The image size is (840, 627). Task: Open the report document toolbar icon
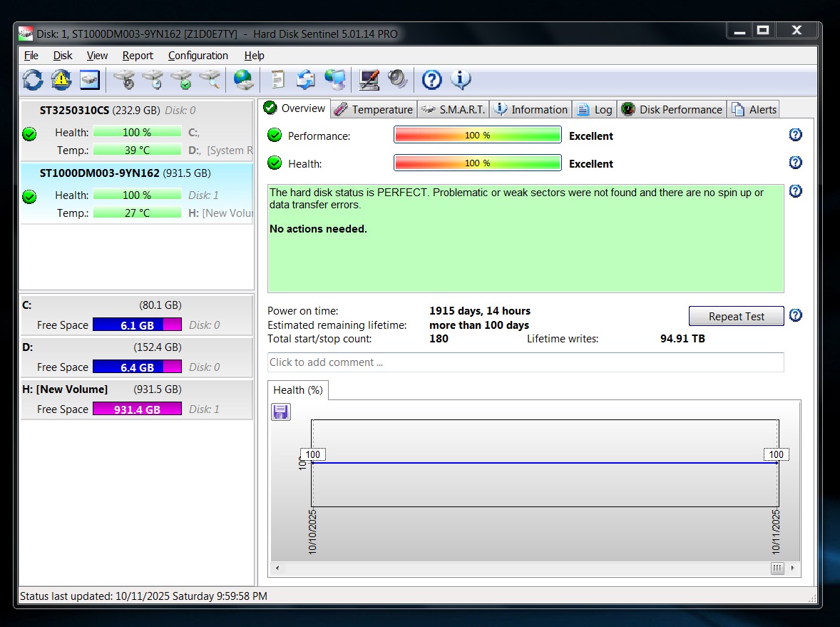pos(278,79)
